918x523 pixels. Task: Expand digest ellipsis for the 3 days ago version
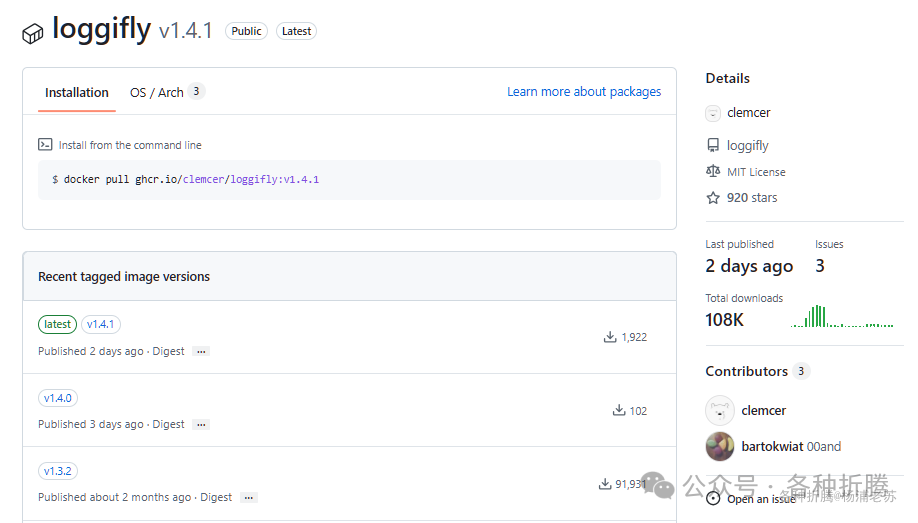pos(201,425)
